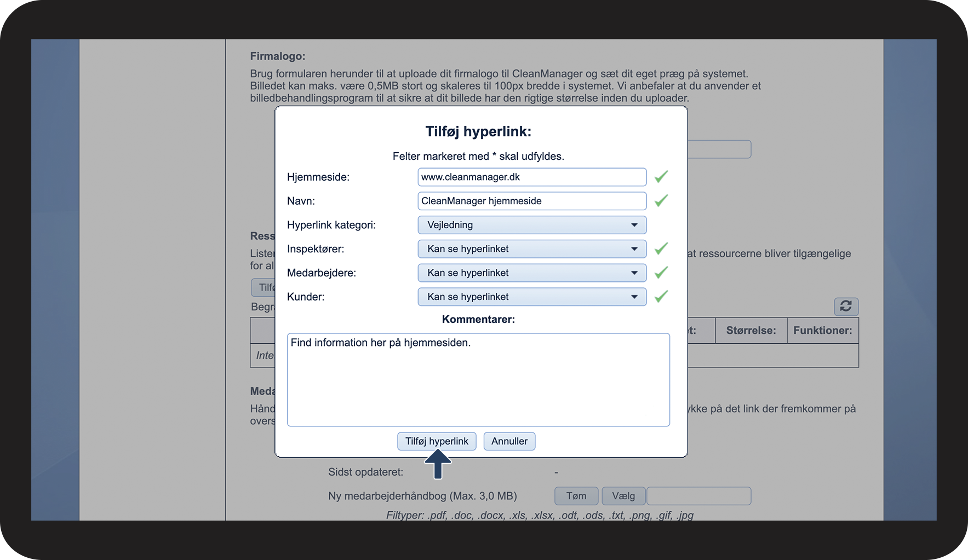Viewport: 968px width, 560px height.
Task: Click the dialog title 'Tilføj hyperlink:'
Action: (x=478, y=131)
